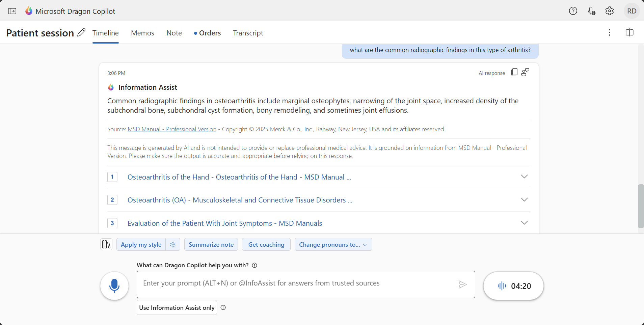The width and height of the screenshot is (644, 325).
Task: Open Apply my style settings gear
Action: tap(173, 245)
